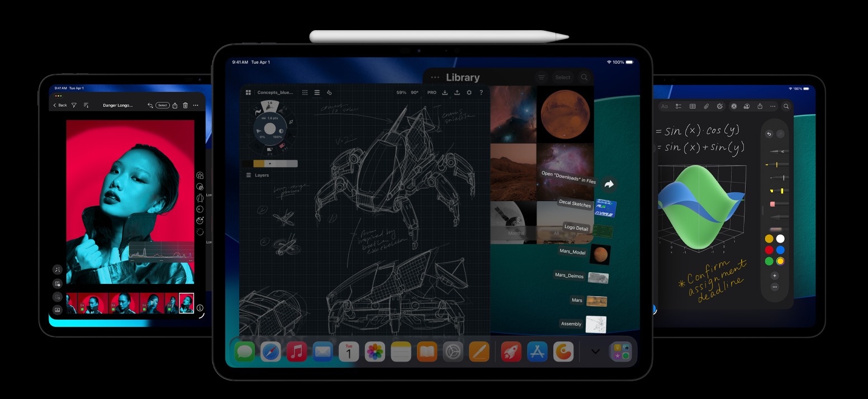Insert a table using Notes toolbar icon
This screenshot has height=399, width=868.
[x=692, y=106]
